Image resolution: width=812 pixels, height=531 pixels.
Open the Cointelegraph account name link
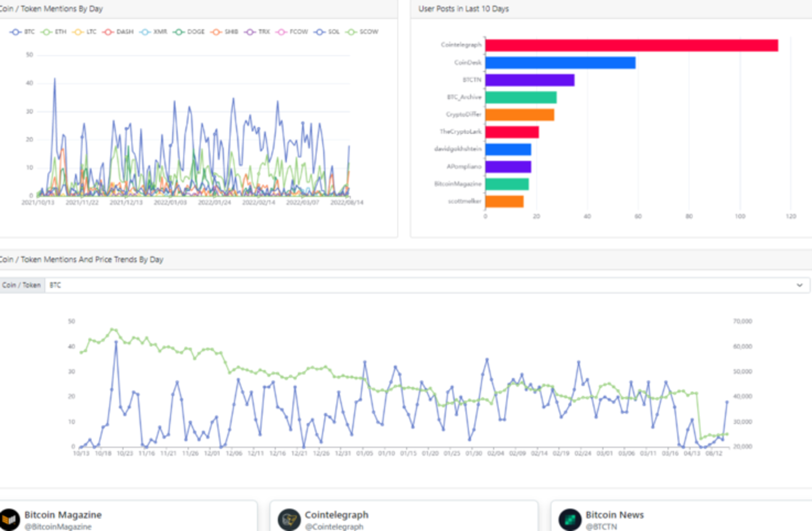337,514
